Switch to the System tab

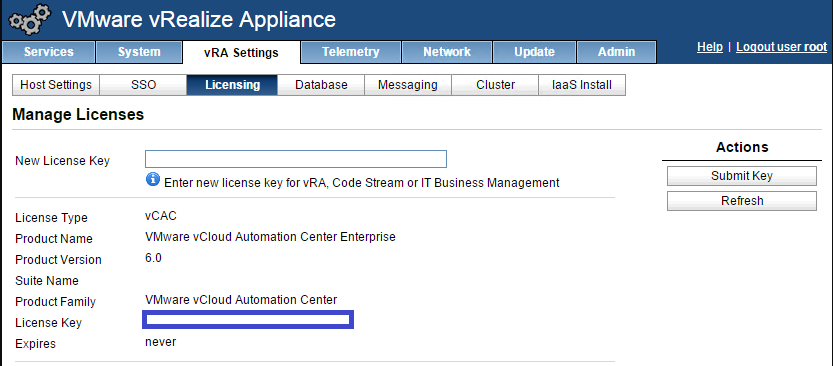pyautogui.click(x=139, y=52)
